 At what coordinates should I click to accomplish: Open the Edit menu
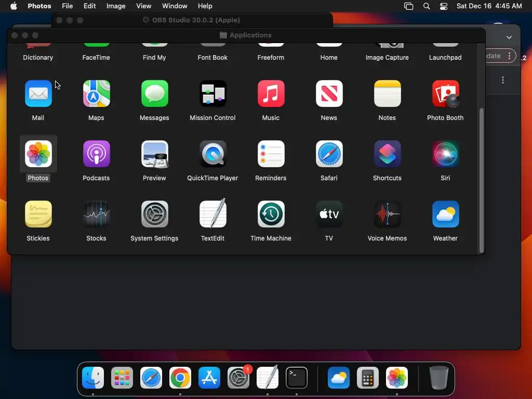[89, 6]
